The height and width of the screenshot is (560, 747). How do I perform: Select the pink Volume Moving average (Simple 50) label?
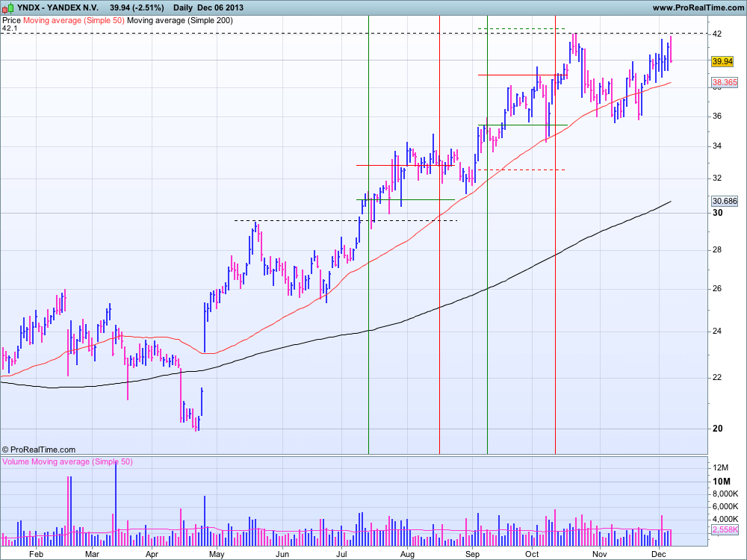click(x=67, y=462)
